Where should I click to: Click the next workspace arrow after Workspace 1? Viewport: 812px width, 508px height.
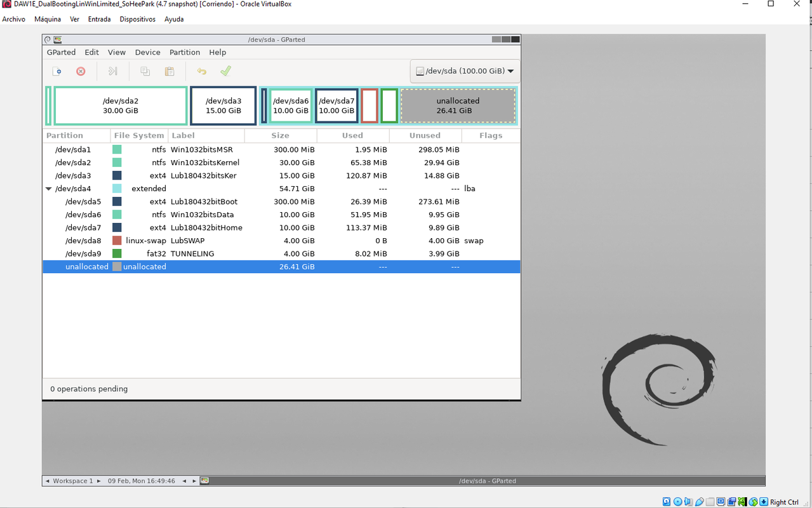coord(98,481)
